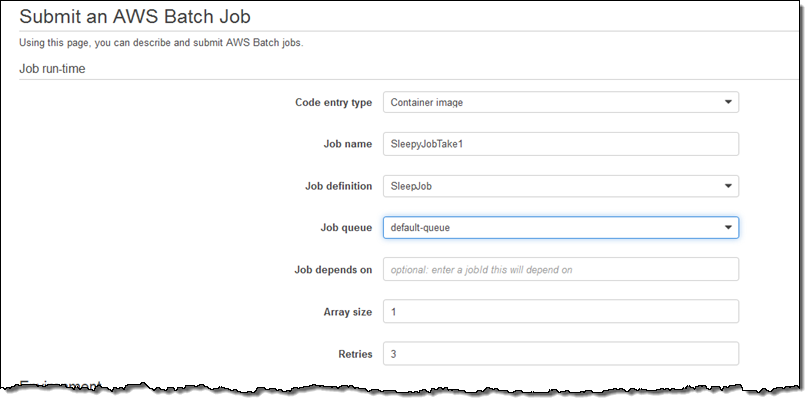The height and width of the screenshot is (403, 810).
Task: Click the 'Code entry type' label
Action: tap(333, 102)
